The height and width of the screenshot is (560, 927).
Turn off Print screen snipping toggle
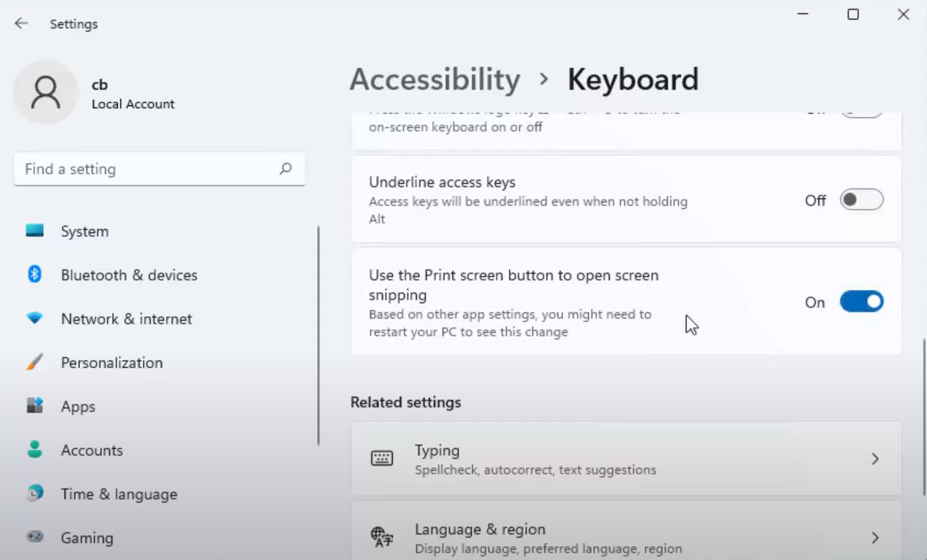861,302
